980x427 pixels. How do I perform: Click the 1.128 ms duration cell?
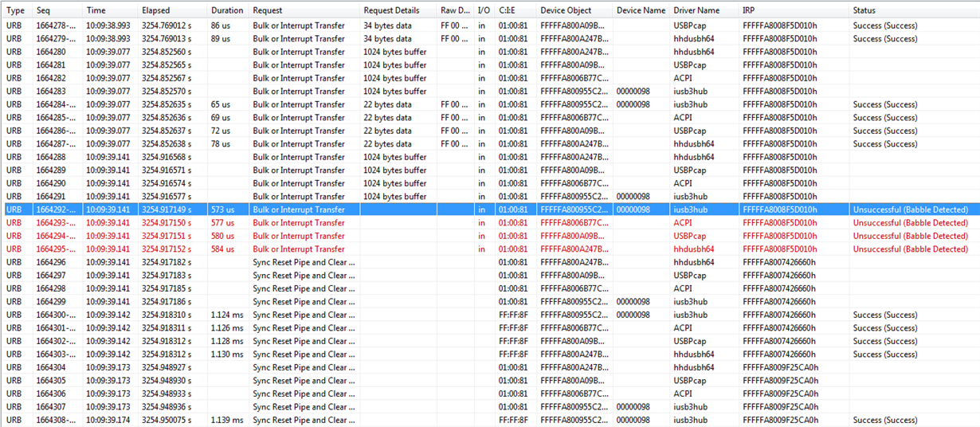pyautogui.click(x=227, y=341)
